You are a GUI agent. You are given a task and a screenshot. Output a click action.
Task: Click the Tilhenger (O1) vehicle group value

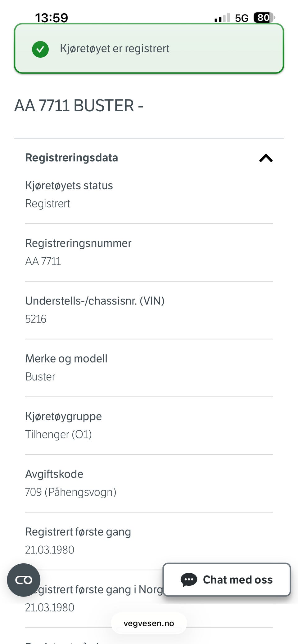pyautogui.click(x=58, y=434)
